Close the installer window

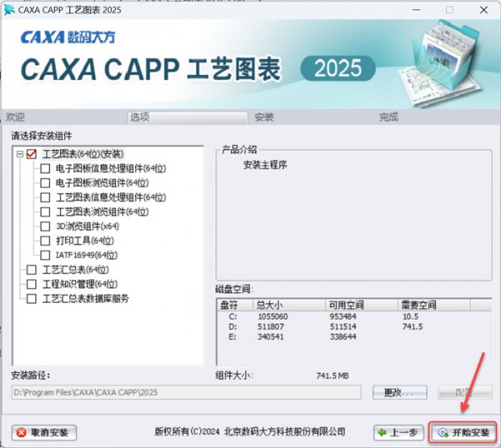[483, 10]
